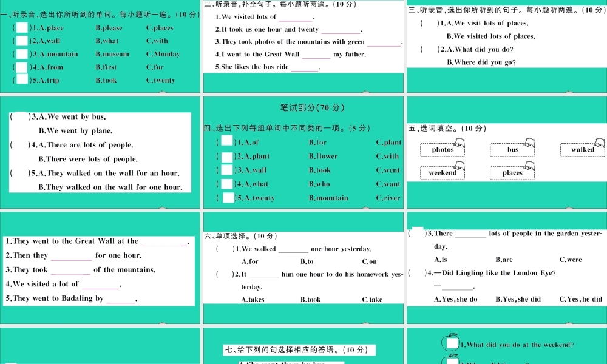This screenshot has height=364, width=607.
Task: Click the heading '笔试部分(70 分)'
Action: 312,107
